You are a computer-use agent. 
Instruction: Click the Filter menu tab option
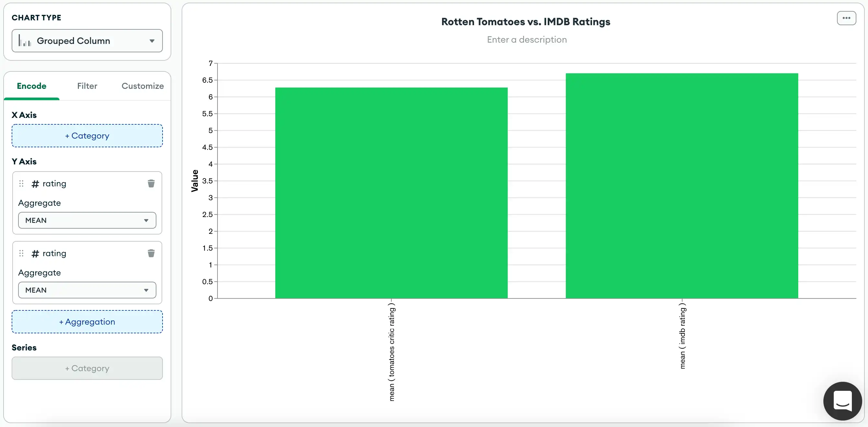[87, 86]
